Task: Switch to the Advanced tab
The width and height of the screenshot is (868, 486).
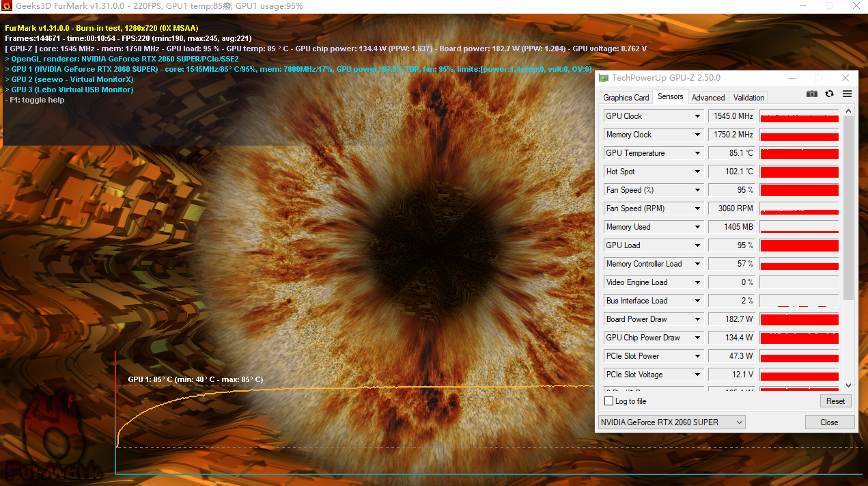Action: (x=708, y=98)
